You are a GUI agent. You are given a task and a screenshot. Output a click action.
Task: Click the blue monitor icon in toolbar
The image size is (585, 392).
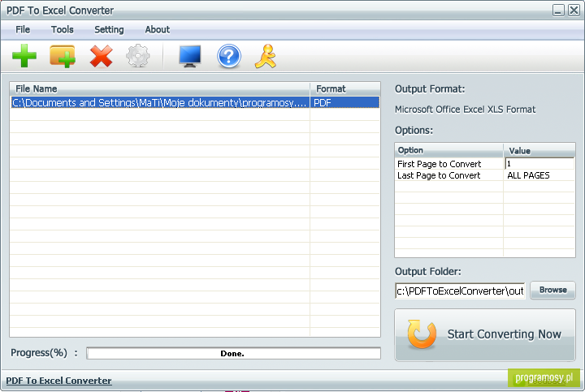(190, 56)
